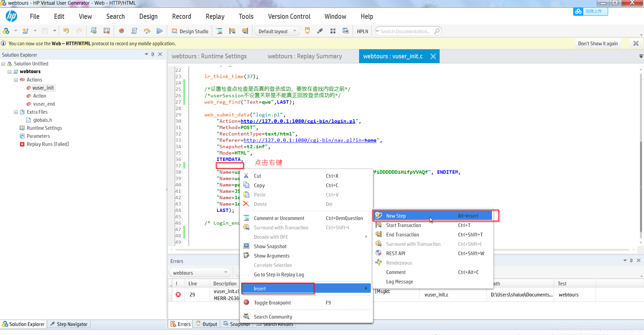The height and width of the screenshot is (335, 644).
Task: Switch to webtours Runtime Settings tab
Action: [209, 56]
